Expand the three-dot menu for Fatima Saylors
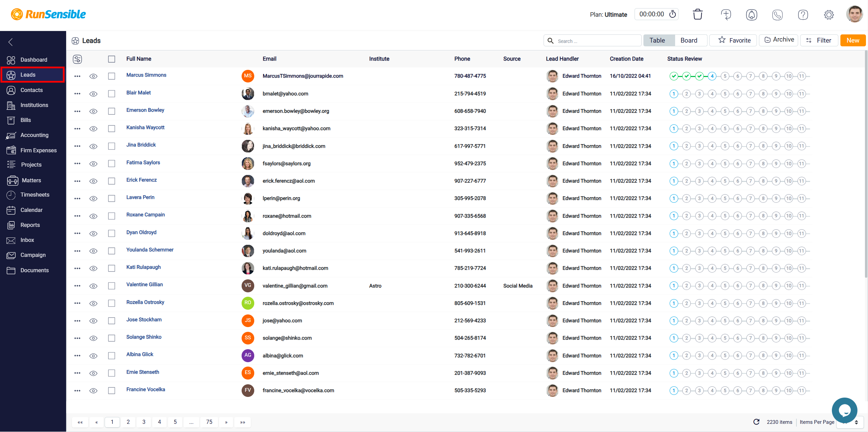Screen dimensions: 868x432 pos(77,164)
